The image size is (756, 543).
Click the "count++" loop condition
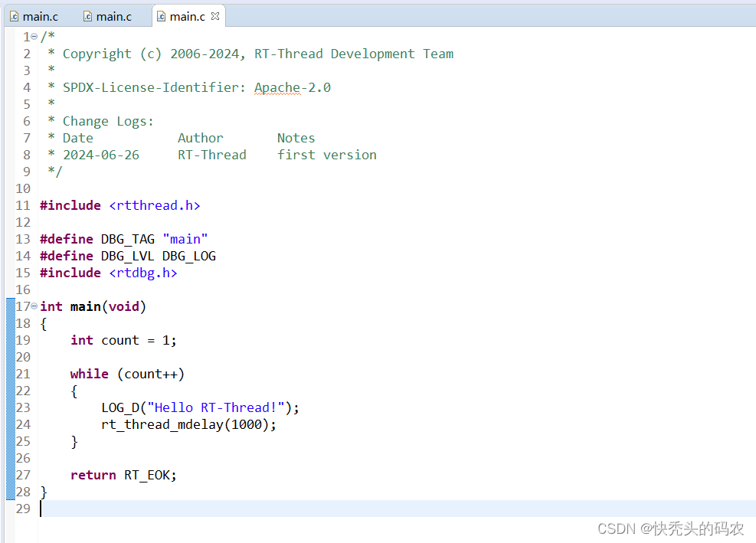150,375
